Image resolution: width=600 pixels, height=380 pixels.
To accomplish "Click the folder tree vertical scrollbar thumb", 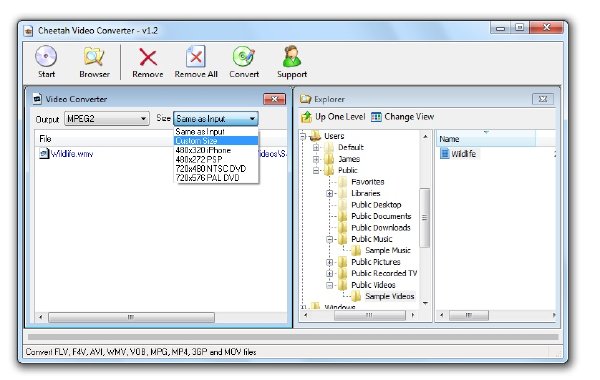I will 424,217.
